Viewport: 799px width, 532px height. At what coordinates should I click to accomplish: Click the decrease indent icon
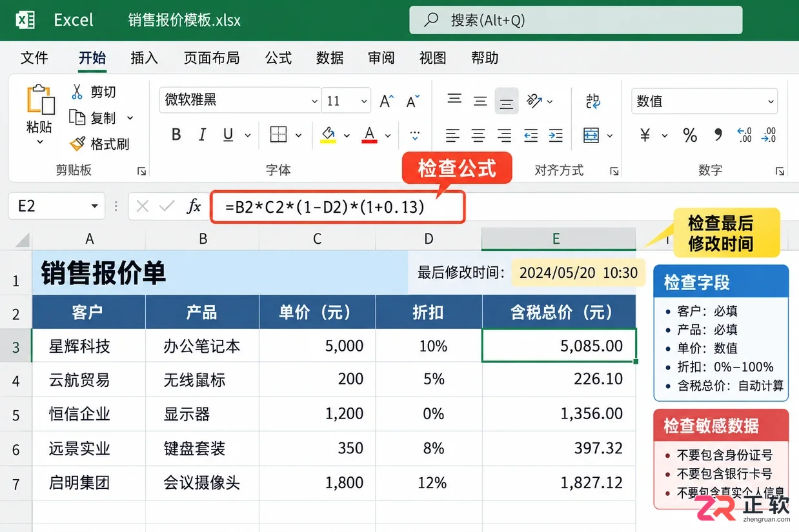tap(531, 135)
